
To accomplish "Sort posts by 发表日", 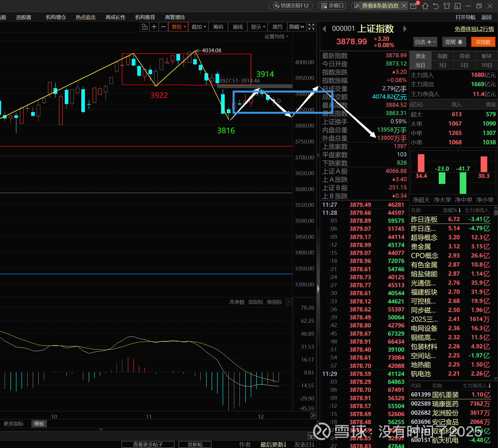I will click(x=304, y=444).
